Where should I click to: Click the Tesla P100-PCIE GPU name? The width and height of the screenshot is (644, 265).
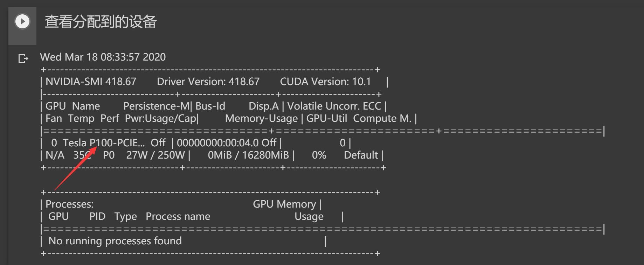tap(104, 143)
